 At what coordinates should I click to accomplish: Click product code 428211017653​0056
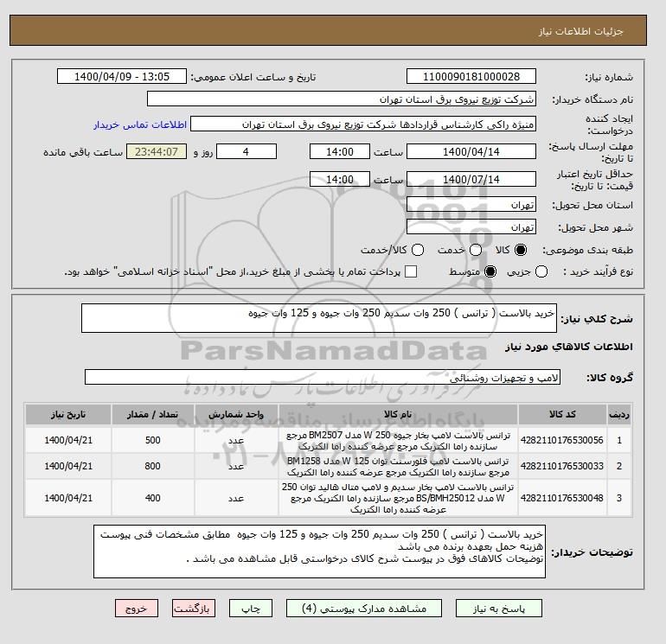coord(562,440)
